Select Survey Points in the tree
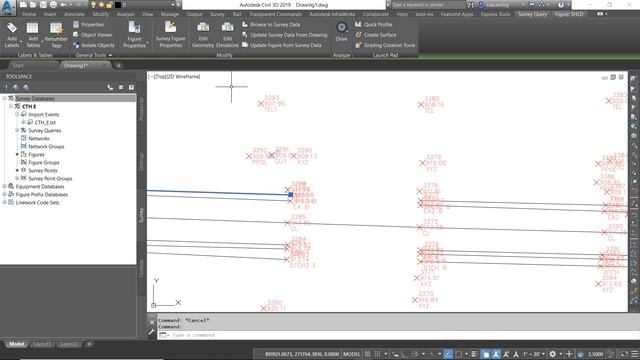 click(43, 171)
